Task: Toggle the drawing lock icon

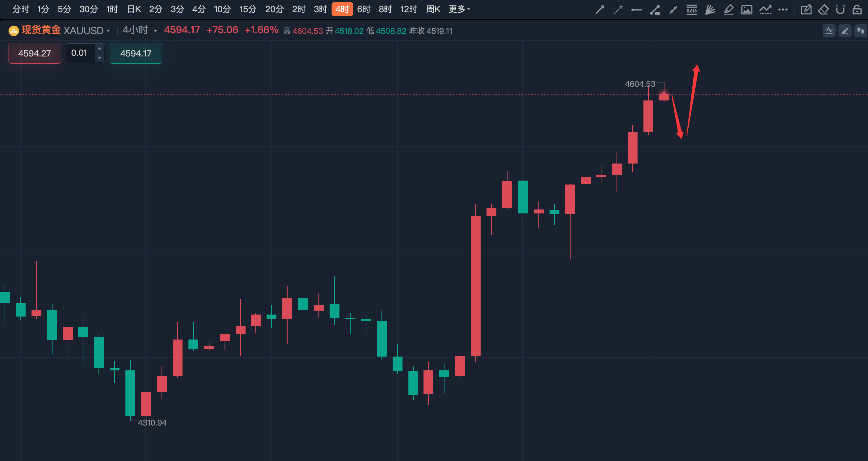Action: click(x=857, y=10)
